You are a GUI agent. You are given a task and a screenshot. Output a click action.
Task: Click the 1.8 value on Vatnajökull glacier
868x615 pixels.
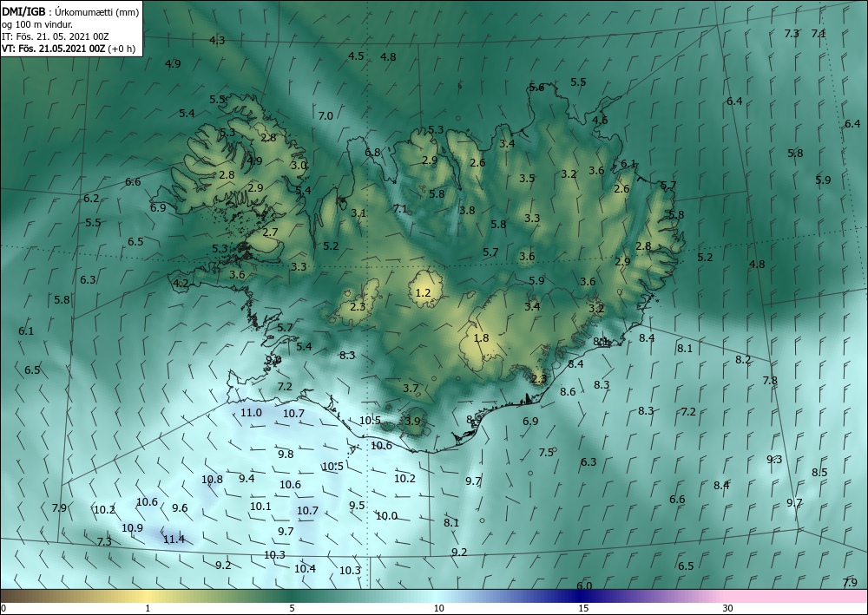coord(482,338)
